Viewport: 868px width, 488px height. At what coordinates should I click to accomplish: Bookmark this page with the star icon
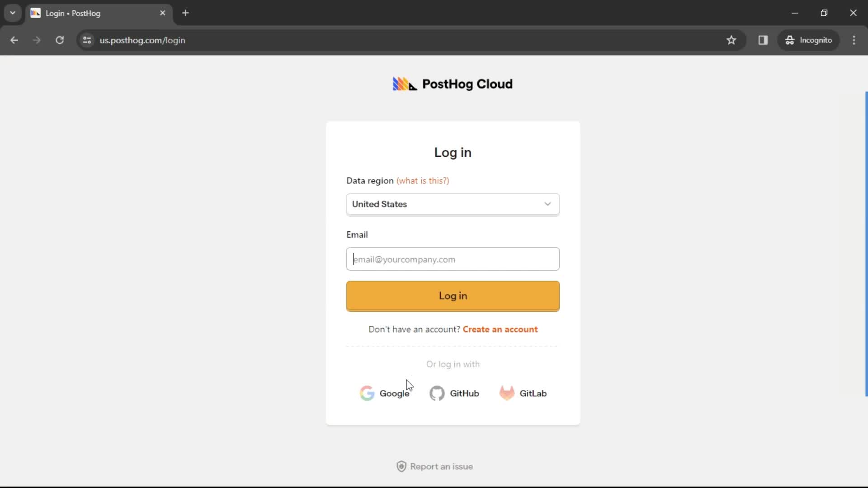[731, 40]
